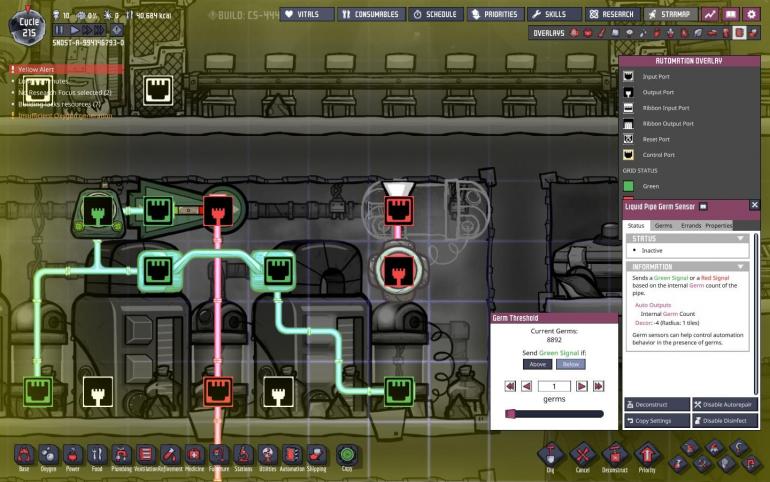The height and width of the screenshot is (482, 770).
Task: Open the Skills screen
Action: 554,15
